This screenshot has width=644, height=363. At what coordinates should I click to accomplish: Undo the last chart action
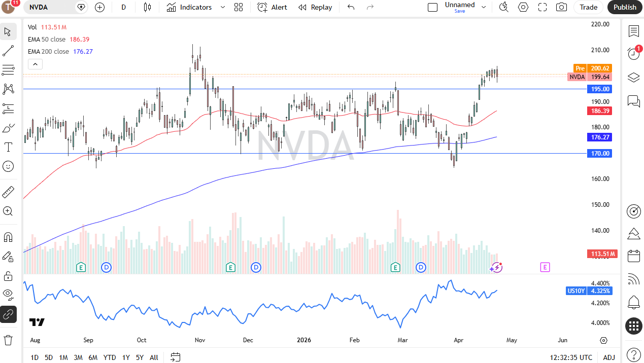351,7
